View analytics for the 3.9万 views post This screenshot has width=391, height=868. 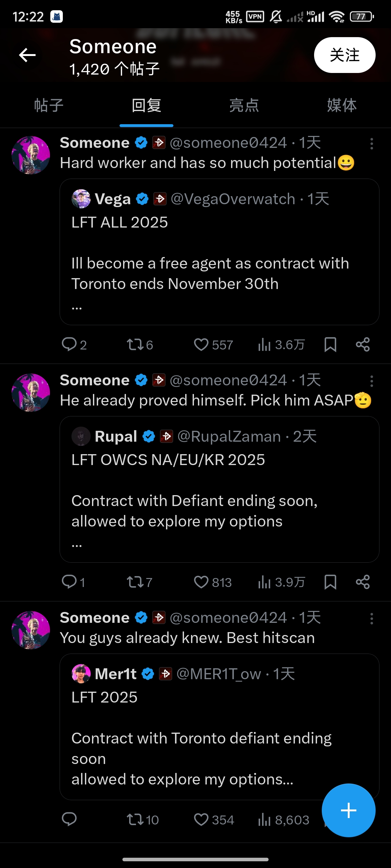coord(264,582)
